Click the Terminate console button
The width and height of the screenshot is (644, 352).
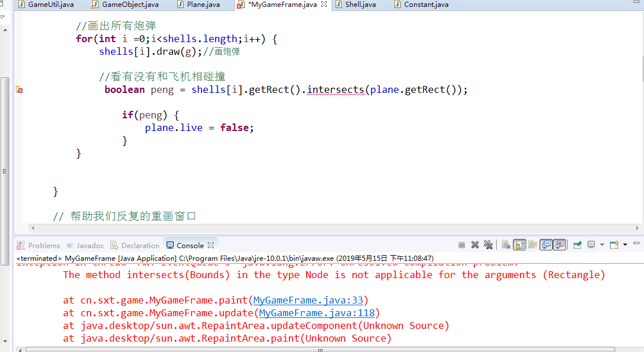coord(461,245)
